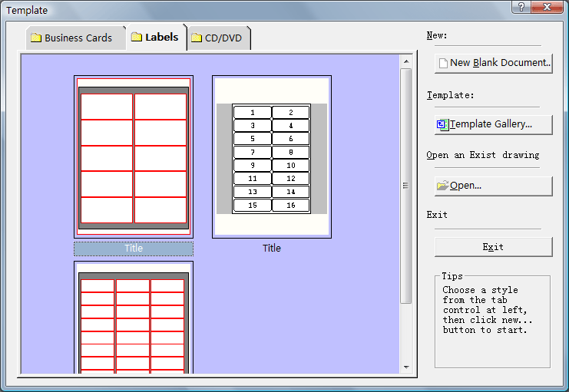The image size is (569, 392).
Task: Click the highlighted Title caption under first template
Action: click(x=134, y=249)
